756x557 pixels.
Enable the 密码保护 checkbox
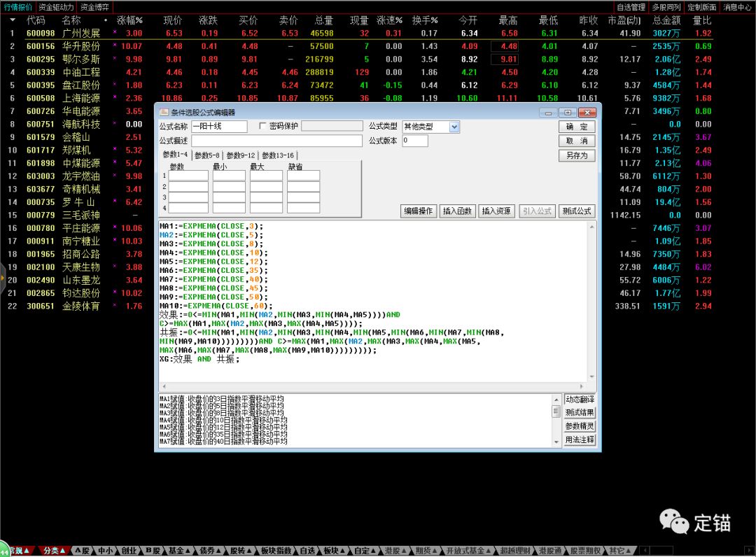262,127
